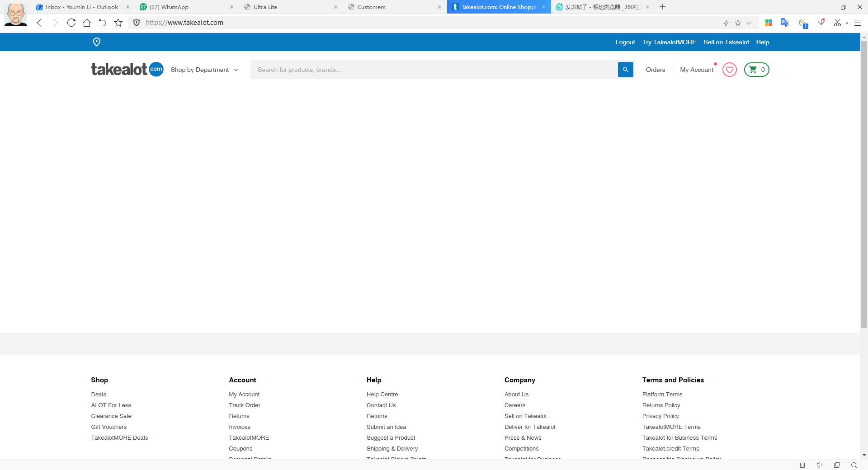
Task: Bookmark page with the star icon left of the address bar
Action: [x=118, y=23]
